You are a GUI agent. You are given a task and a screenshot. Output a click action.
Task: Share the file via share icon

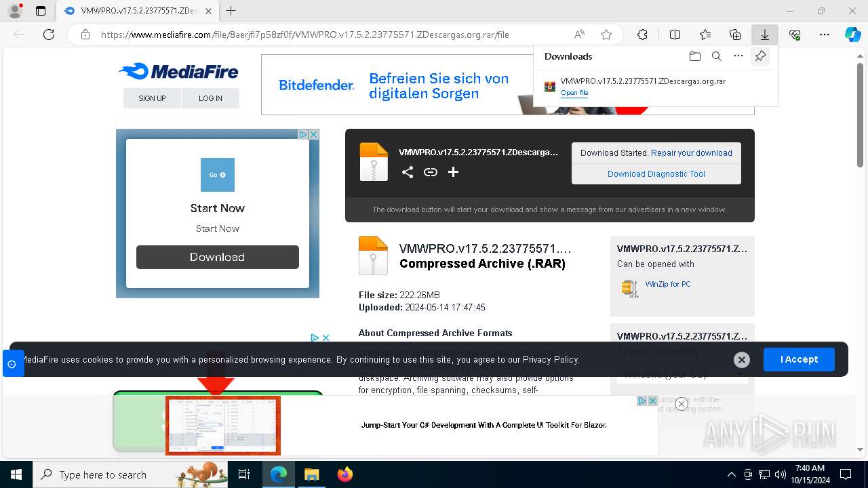407,172
